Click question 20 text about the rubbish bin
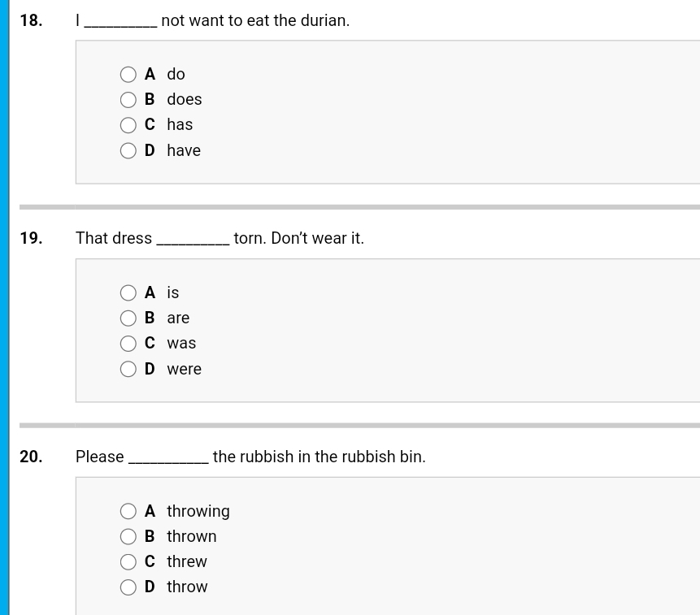The image size is (700, 615). tap(250, 457)
